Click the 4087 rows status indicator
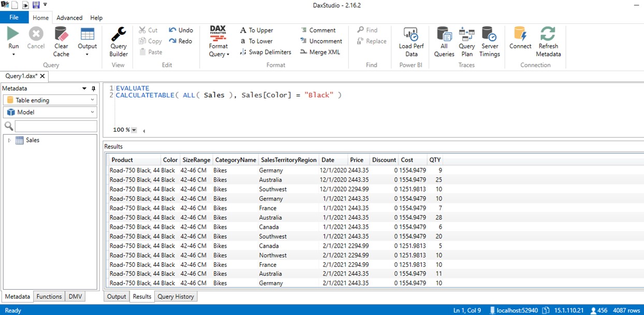Viewport: 644px width, 315px height. pyautogui.click(x=626, y=310)
